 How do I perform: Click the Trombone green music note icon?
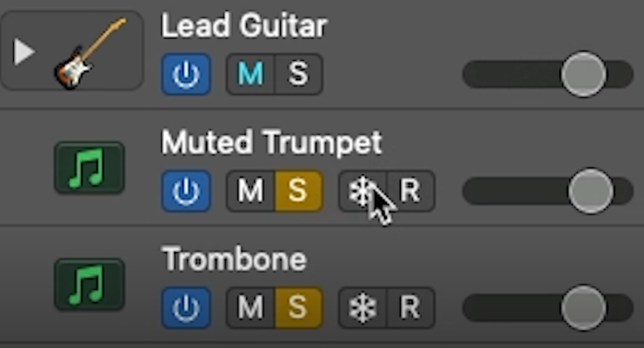89,285
